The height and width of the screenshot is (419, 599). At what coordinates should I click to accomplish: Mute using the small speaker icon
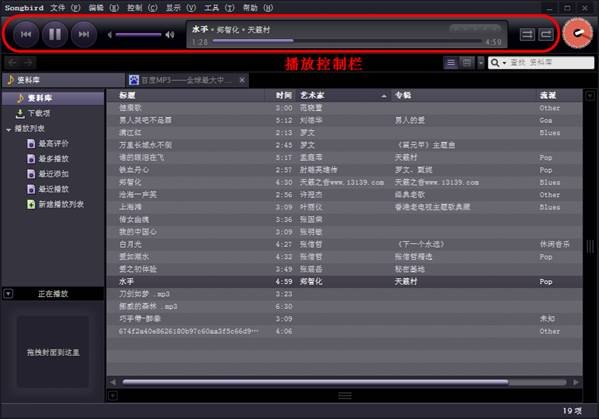pos(110,35)
